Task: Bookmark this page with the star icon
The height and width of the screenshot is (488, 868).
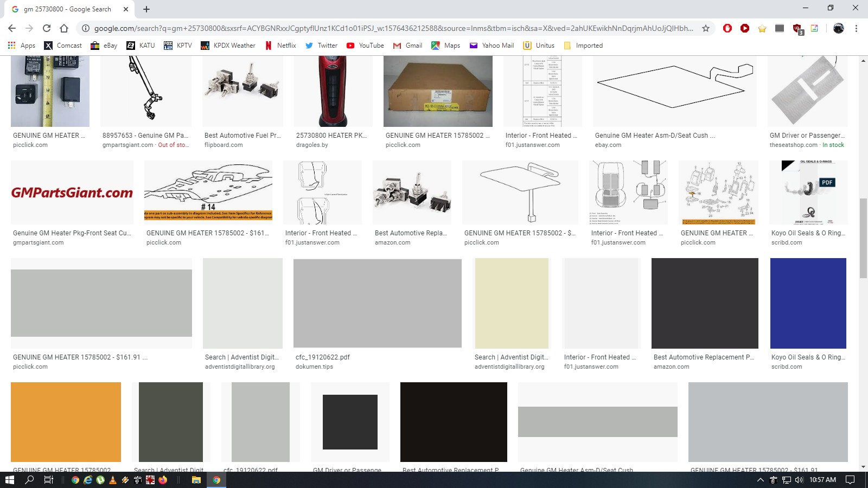Action: 706,28
